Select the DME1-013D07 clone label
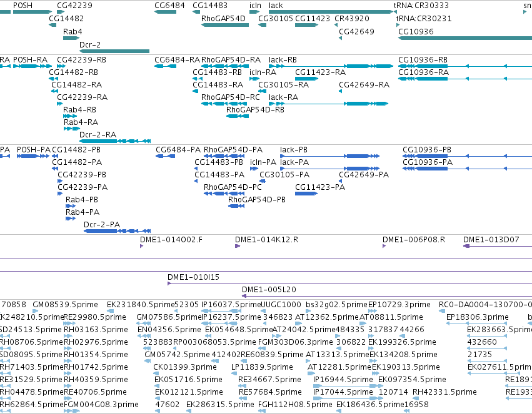This screenshot has height=414, width=532. click(491, 240)
